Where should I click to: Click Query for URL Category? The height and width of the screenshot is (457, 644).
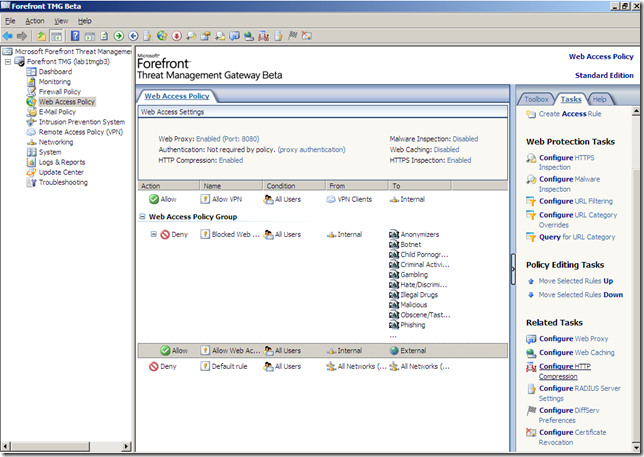(577, 237)
